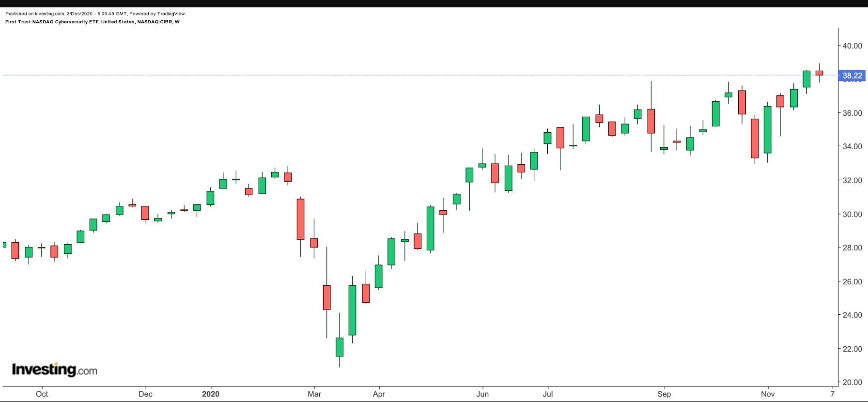Select the 20.00 price axis label
The width and height of the screenshot is (868, 402).
click(852, 382)
